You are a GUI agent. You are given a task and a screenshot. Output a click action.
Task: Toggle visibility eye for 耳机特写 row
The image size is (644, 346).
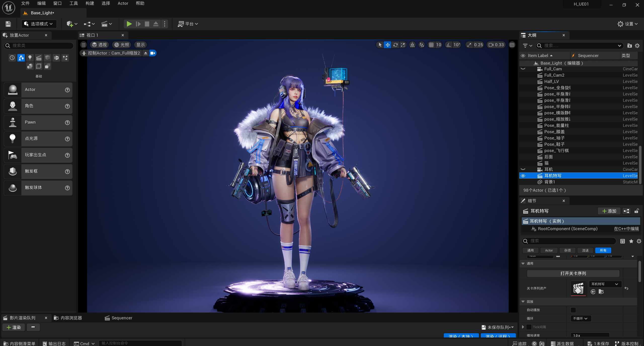523,176
